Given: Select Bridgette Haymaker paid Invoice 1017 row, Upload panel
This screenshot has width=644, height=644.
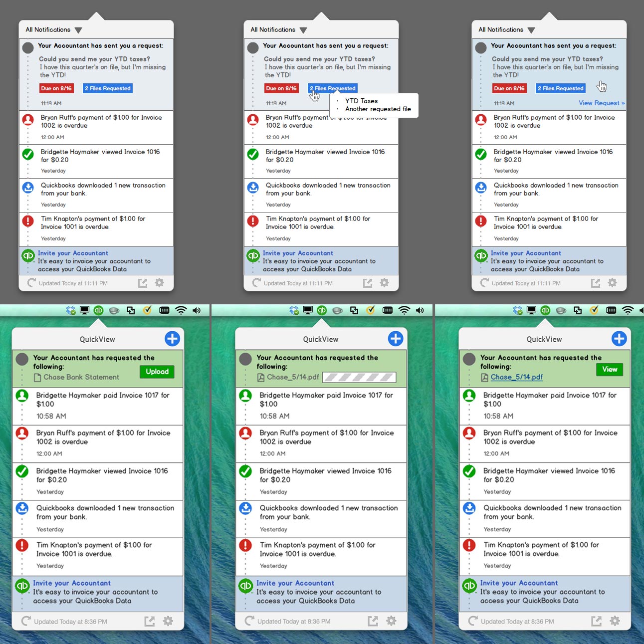Looking at the screenshot, I should tap(98, 406).
